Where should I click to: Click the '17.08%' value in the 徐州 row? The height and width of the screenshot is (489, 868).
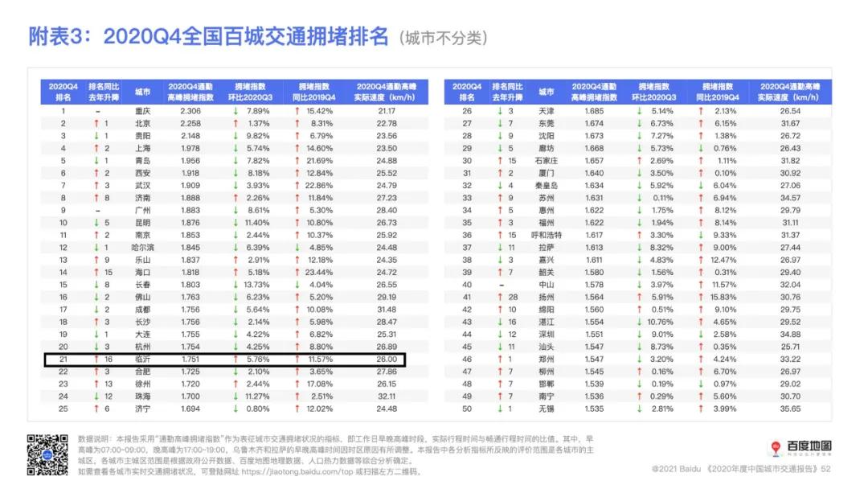319,384
